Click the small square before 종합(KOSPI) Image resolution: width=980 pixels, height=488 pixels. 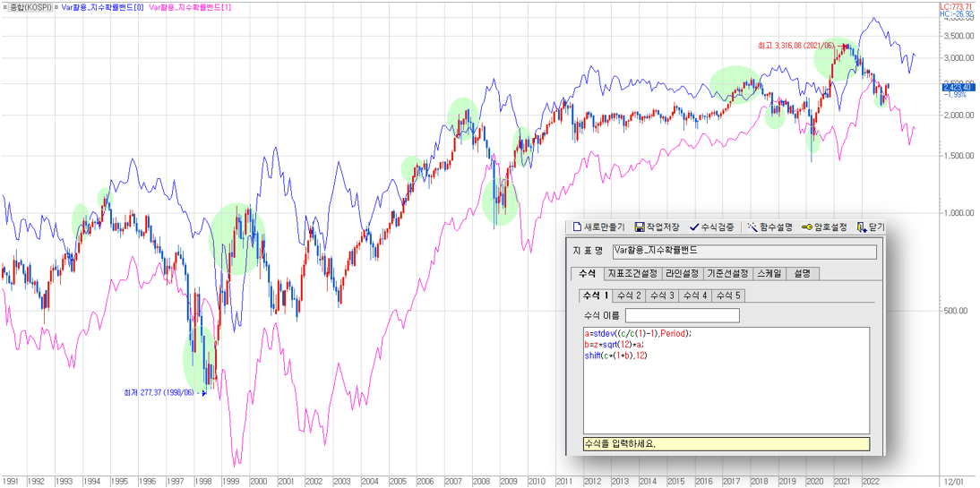[4, 6]
